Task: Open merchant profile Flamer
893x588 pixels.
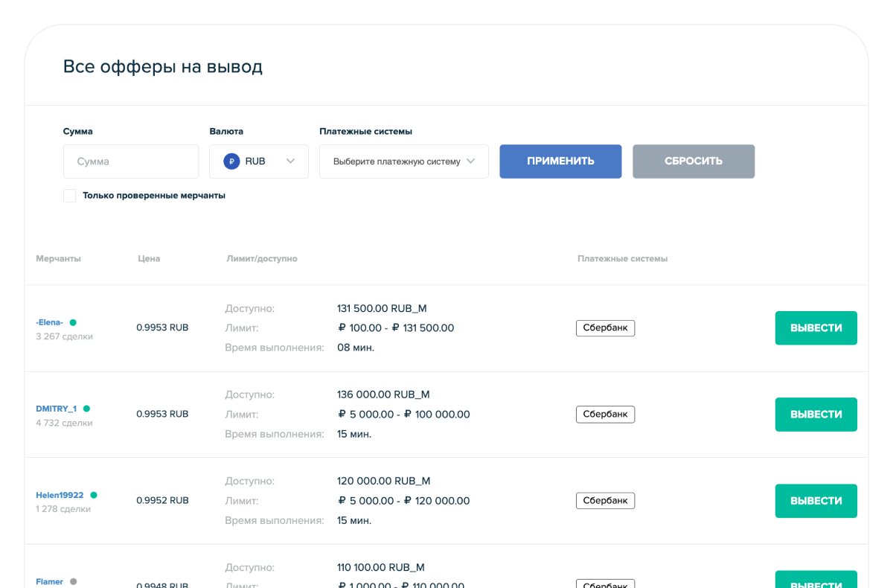Action: (49, 581)
